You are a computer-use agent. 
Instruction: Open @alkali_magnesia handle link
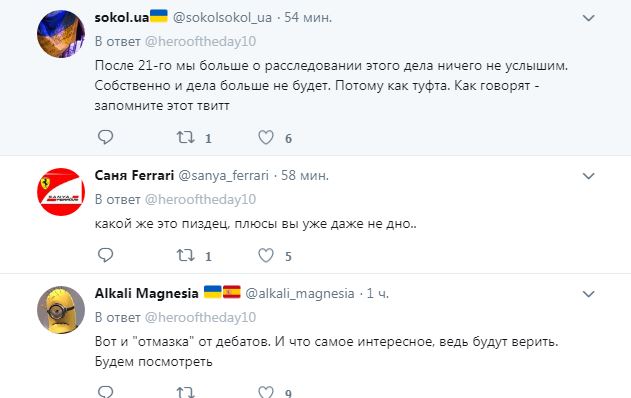(300, 293)
